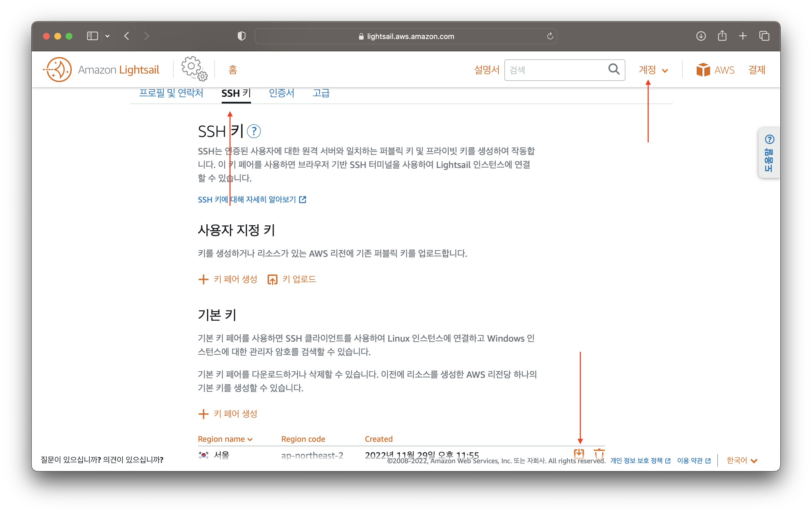
Task: Open the gear settings icon in header
Action: (194, 69)
